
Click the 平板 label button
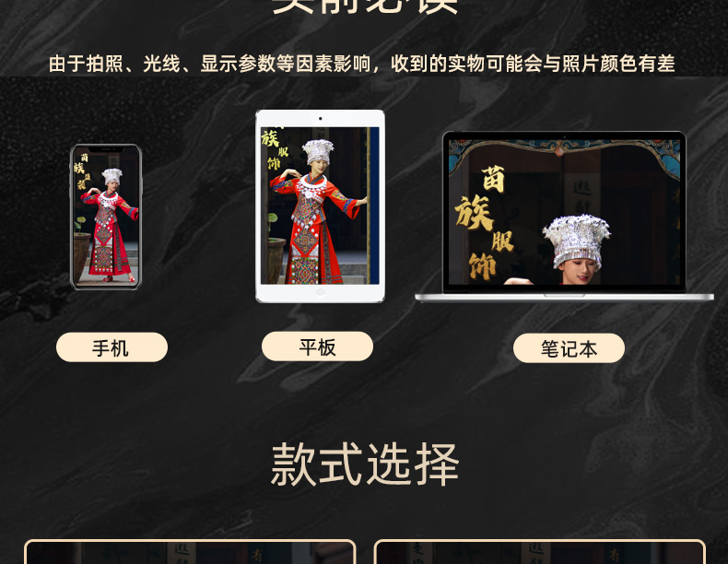[317, 347]
